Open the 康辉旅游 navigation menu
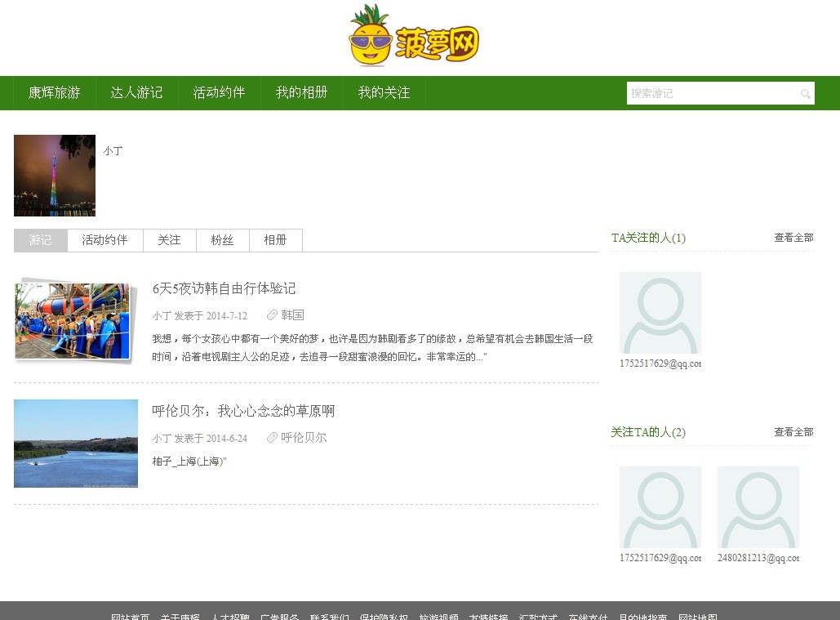 tap(55, 93)
